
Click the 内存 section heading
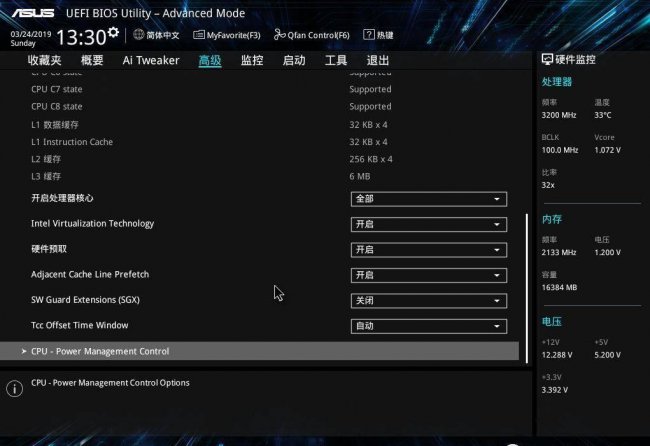pyautogui.click(x=552, y=219)
